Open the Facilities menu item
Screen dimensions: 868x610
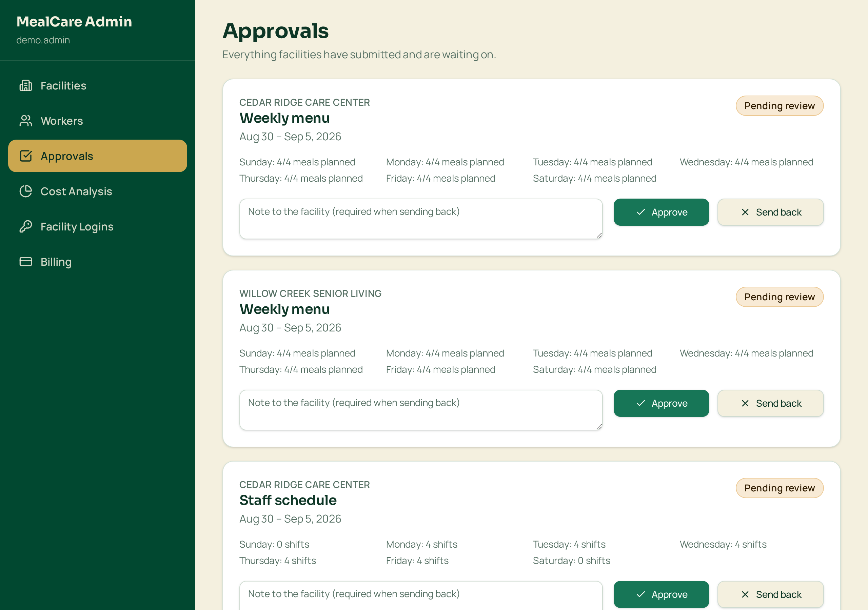(98, 86)
